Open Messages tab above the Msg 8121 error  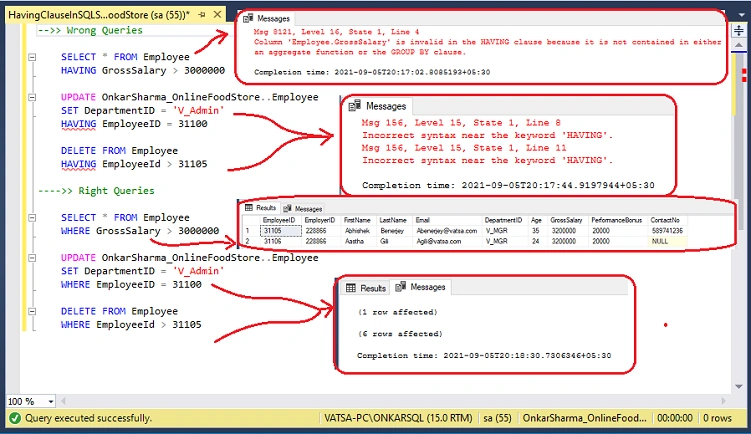pos(267,19)
